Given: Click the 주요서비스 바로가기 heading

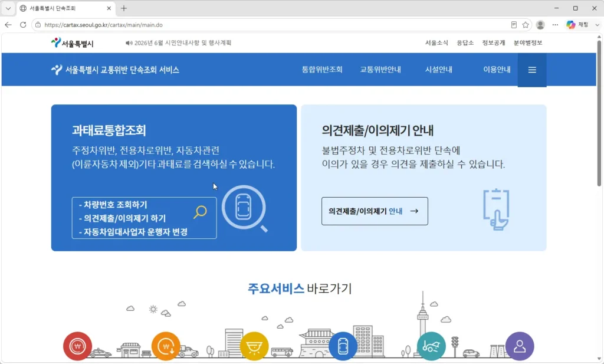Looking at the screenshot, I should click(300, 288).
